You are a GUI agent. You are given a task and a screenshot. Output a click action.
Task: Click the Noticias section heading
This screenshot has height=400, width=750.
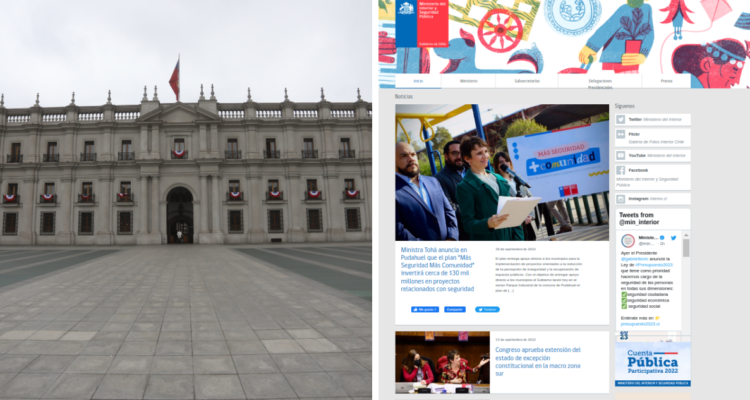tap(404, 97)
